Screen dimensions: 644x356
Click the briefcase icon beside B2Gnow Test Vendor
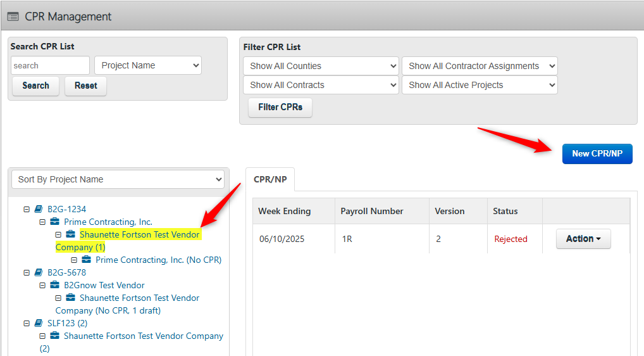[x=55, y=285]
